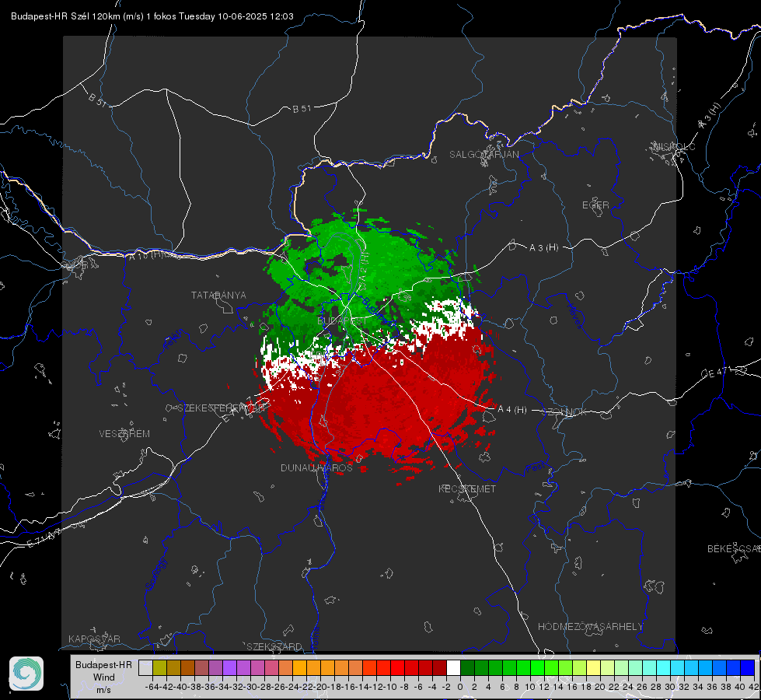This screenshot has height=700, width=761.
Task: Click the SZOLNOK city label
Action: click(x=566, y=412)
